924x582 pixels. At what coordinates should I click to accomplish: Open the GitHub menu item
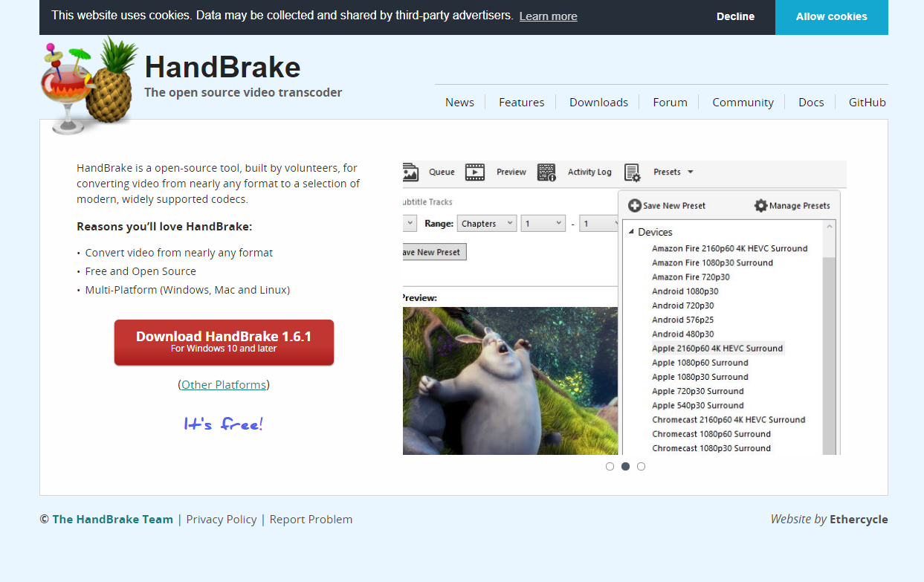pos(868,103)
